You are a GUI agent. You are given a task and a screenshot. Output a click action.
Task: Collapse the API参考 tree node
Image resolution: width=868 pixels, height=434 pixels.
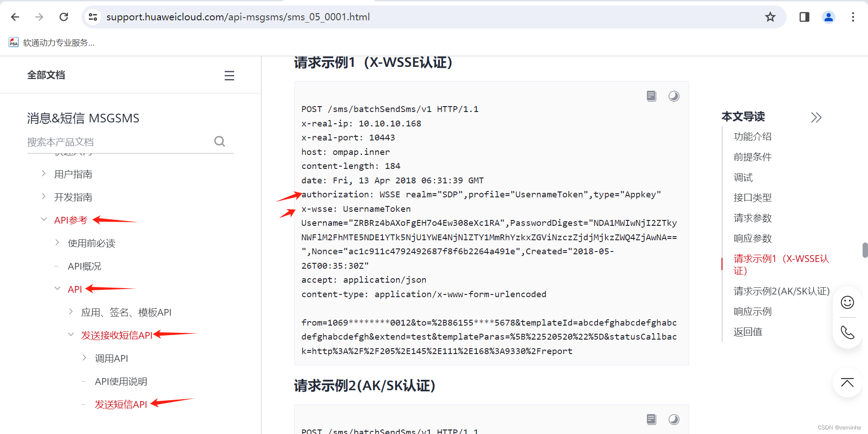click(x=43, y=219)
